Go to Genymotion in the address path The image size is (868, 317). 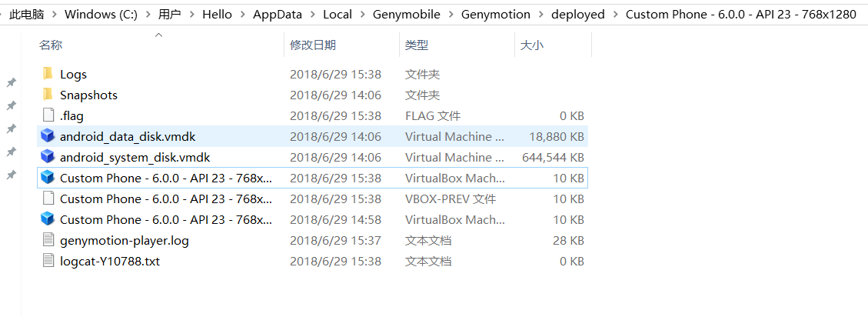click(496, 15)
